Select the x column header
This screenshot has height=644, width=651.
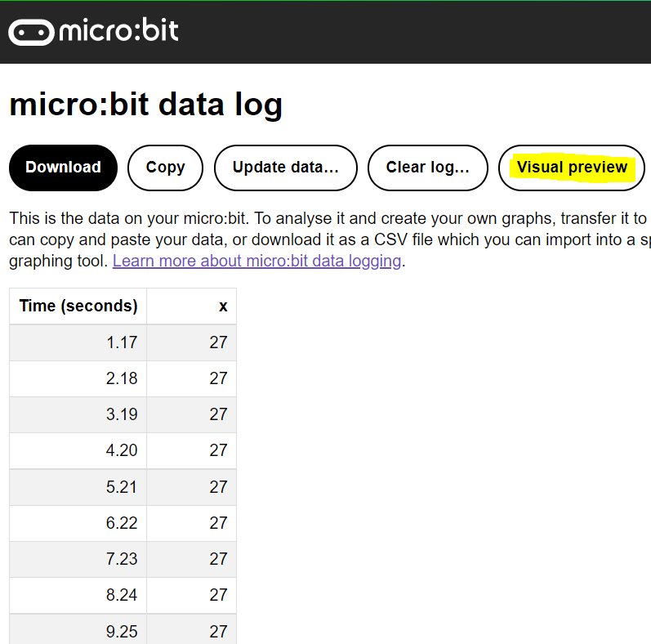pos(191,306)
